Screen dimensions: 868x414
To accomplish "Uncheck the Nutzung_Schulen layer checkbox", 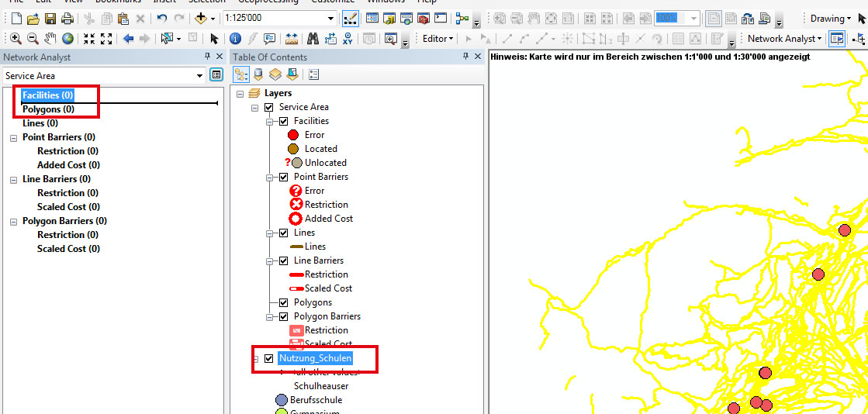I will [269, 358].
